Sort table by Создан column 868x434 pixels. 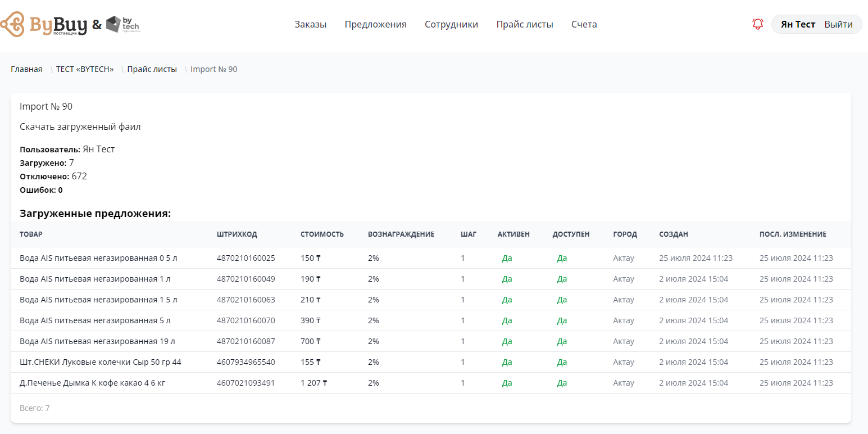point(673,234)
